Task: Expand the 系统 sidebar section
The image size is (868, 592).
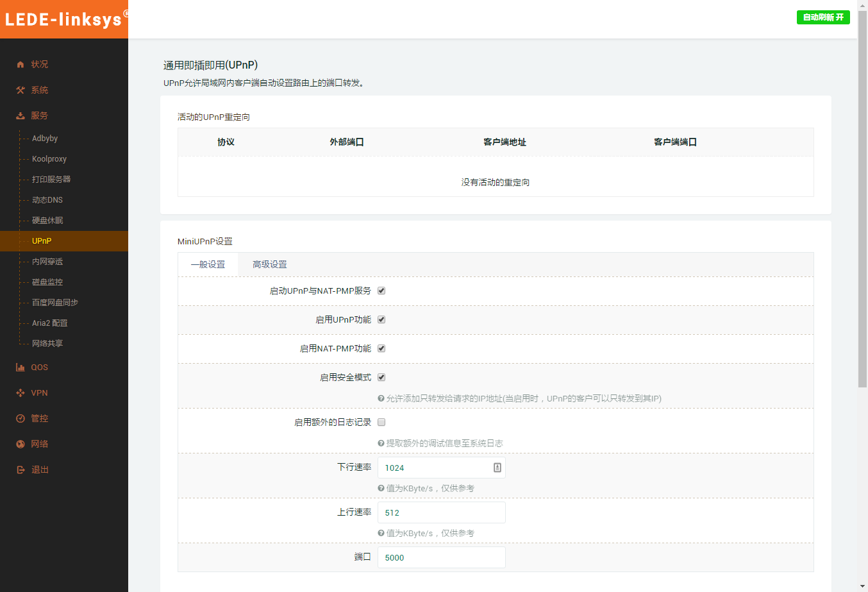Action: pos(39,90)
